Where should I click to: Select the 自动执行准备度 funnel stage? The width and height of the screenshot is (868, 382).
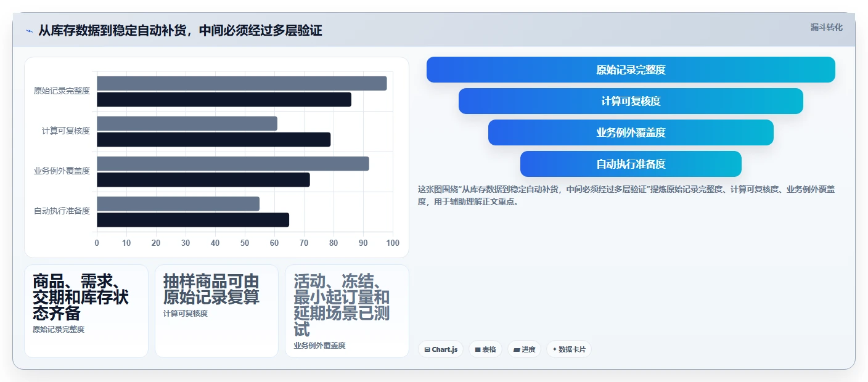631,164
